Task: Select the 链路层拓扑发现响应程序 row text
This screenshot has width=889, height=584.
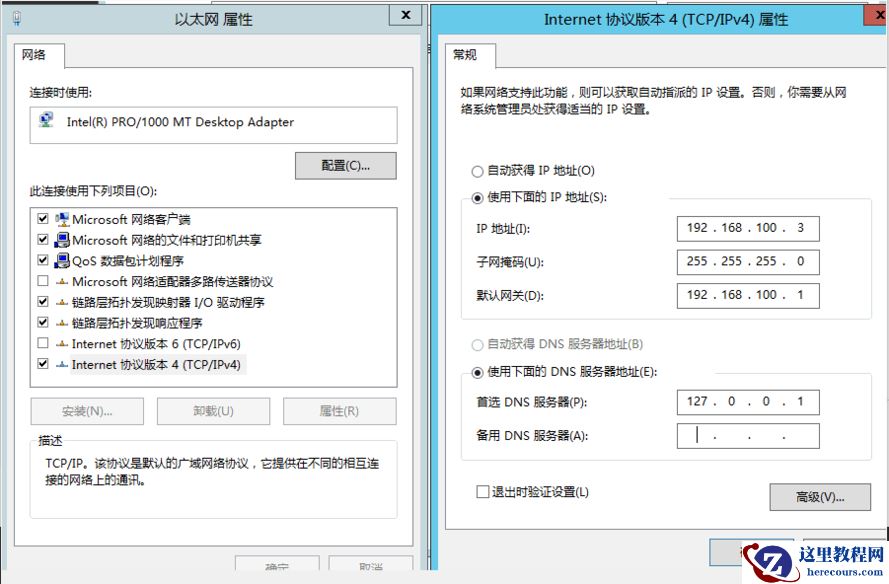Action: click(x=137, y=323)
